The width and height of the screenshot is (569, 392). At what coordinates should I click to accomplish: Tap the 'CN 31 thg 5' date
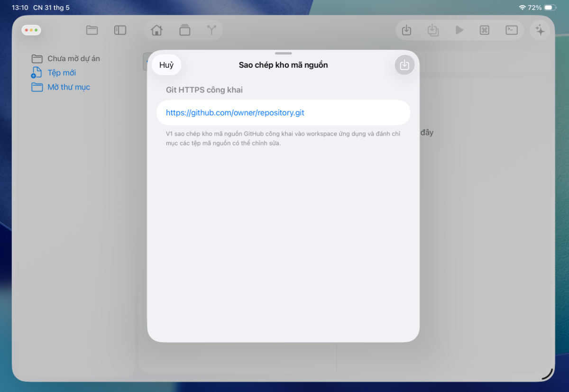[51, 8]
